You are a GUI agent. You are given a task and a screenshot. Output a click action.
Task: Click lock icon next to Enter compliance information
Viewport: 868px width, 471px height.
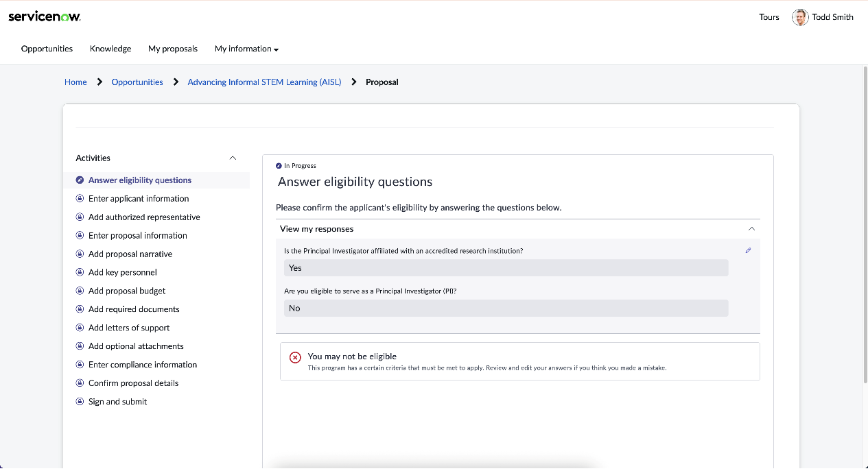point(80,365)
